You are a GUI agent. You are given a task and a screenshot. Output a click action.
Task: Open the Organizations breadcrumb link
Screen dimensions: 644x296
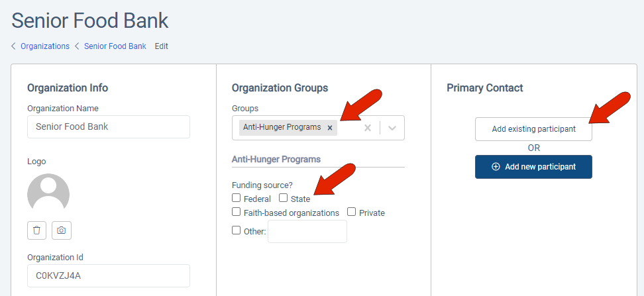pyautogui.click(x=45, y=46)
